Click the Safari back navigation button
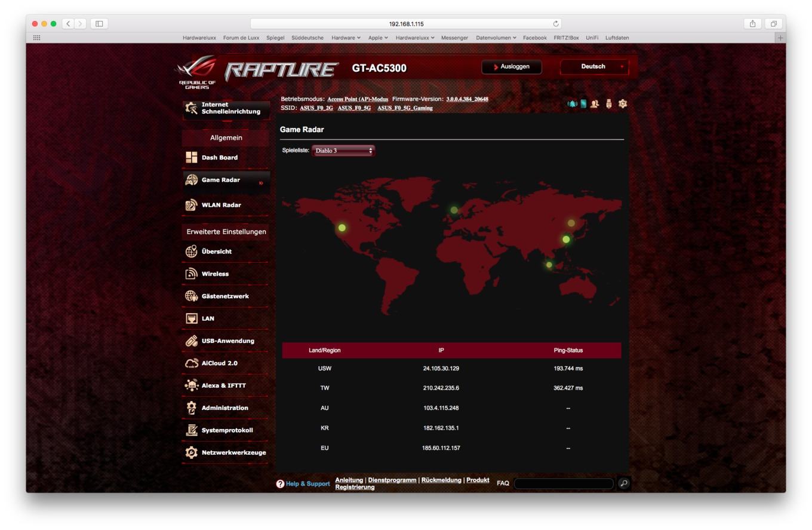 point(68,24)
